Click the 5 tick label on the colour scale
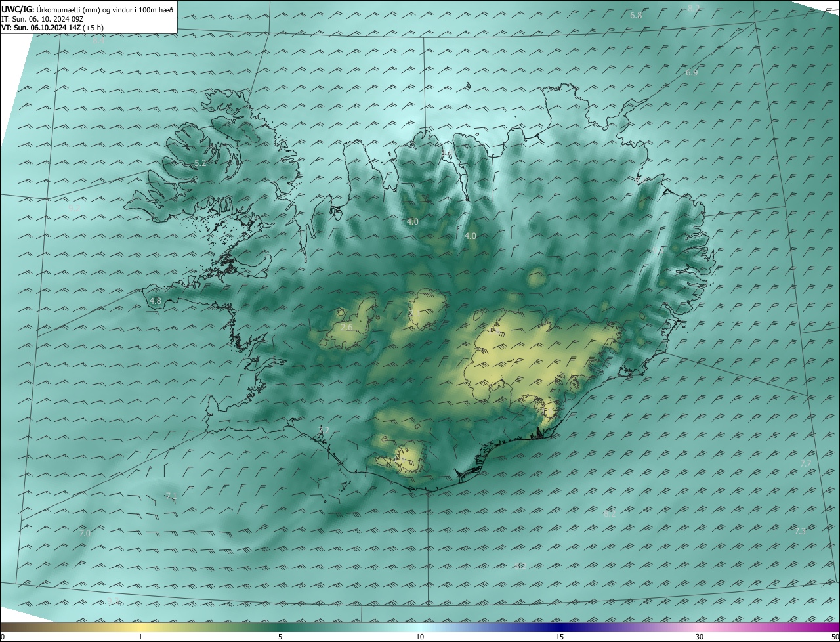Screen dimensions: 840x642 pos(280,637)
